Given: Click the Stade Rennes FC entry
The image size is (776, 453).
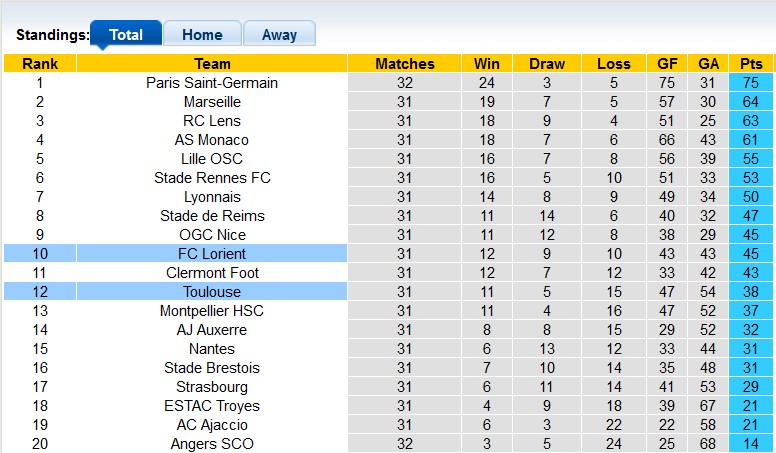Looking at the screenshot, I should pyautogui.click(x=212, y=178).
